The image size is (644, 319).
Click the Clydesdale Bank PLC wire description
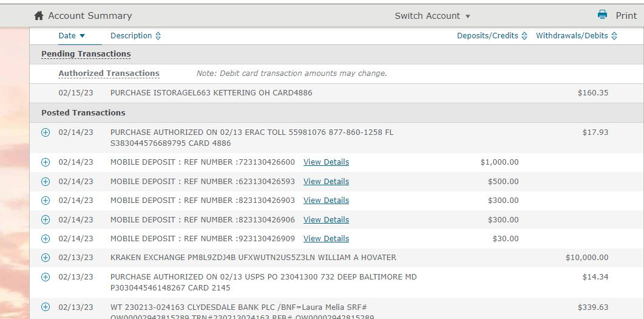point(242,312)
